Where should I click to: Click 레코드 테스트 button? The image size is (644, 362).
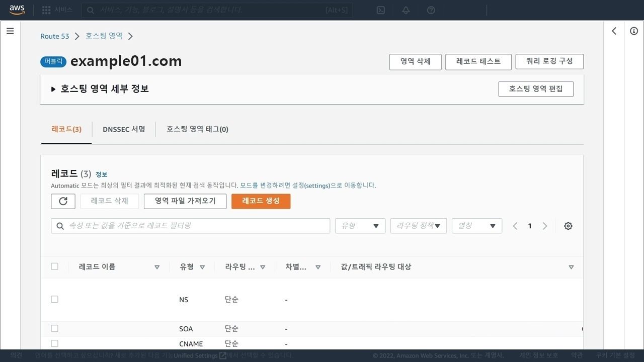pos(478,62)
